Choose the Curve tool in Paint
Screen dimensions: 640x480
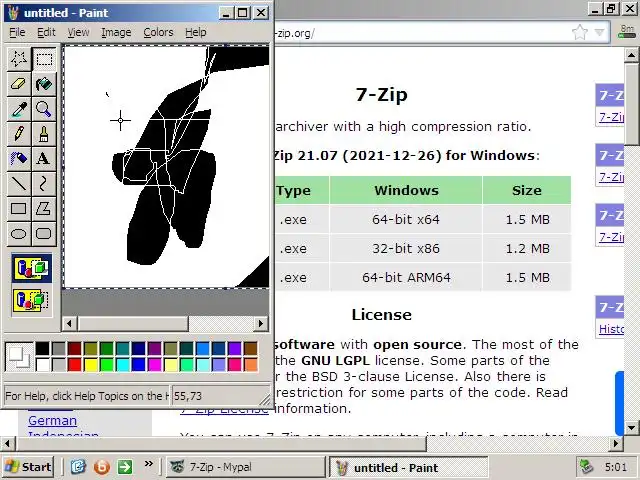pyautogui.click(x=44, y=184)
